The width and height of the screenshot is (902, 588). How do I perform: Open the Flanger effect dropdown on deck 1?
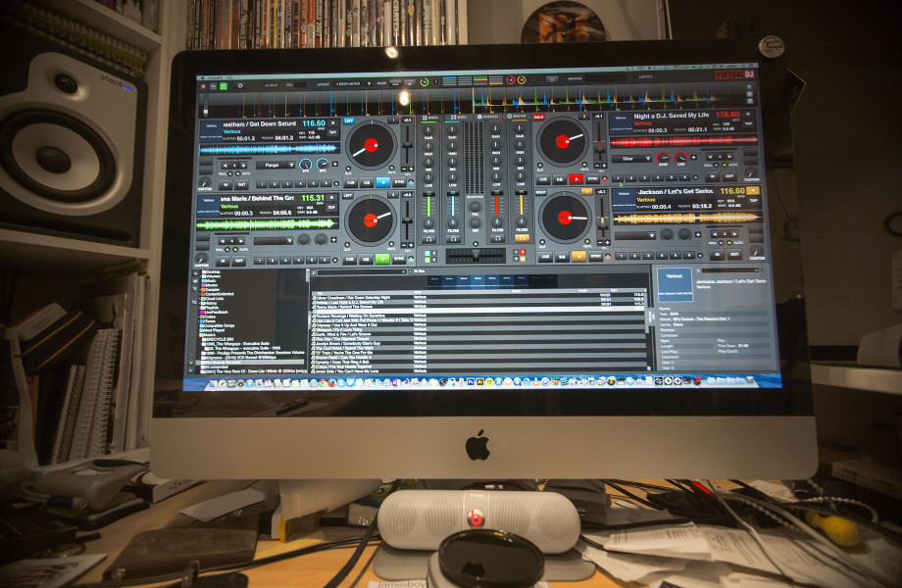point(275,165)
